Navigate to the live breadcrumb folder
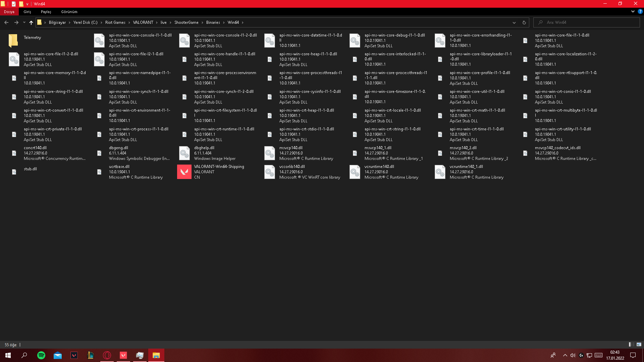 (163, 22)
